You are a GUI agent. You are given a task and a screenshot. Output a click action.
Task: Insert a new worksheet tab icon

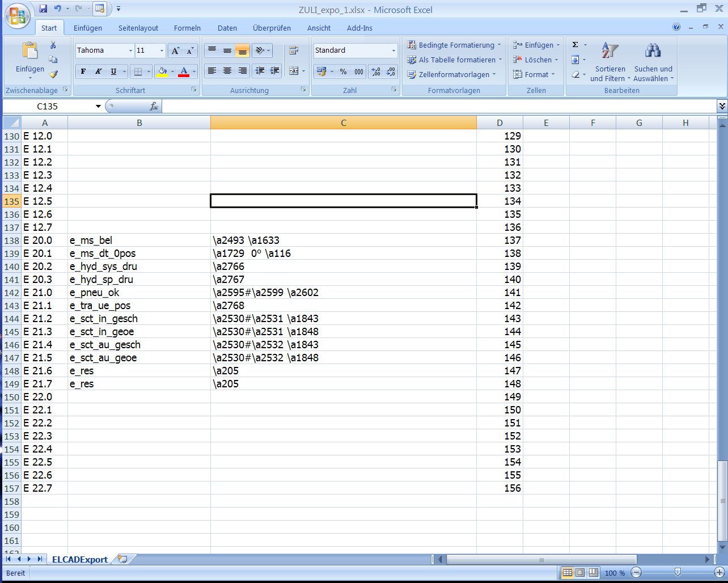point(122,559)
